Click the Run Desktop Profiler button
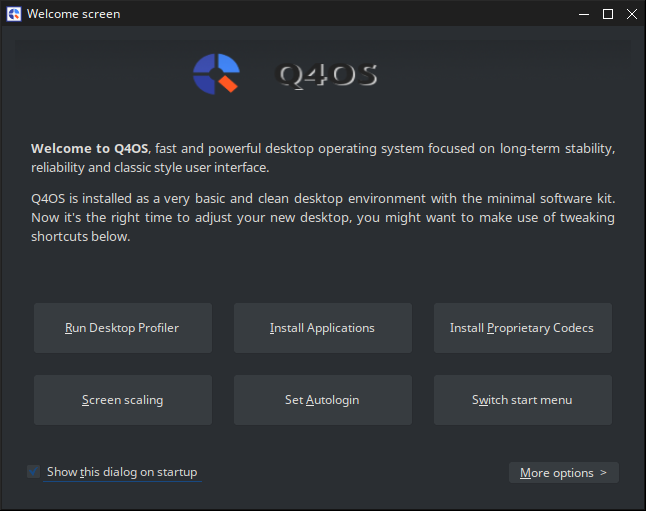The width and height of the screenshot is (646, 511). point(123,328)
